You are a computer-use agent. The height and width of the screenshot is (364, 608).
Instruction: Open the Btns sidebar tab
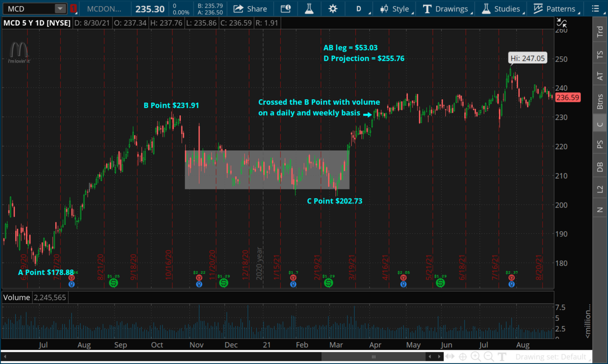(600, 101)
